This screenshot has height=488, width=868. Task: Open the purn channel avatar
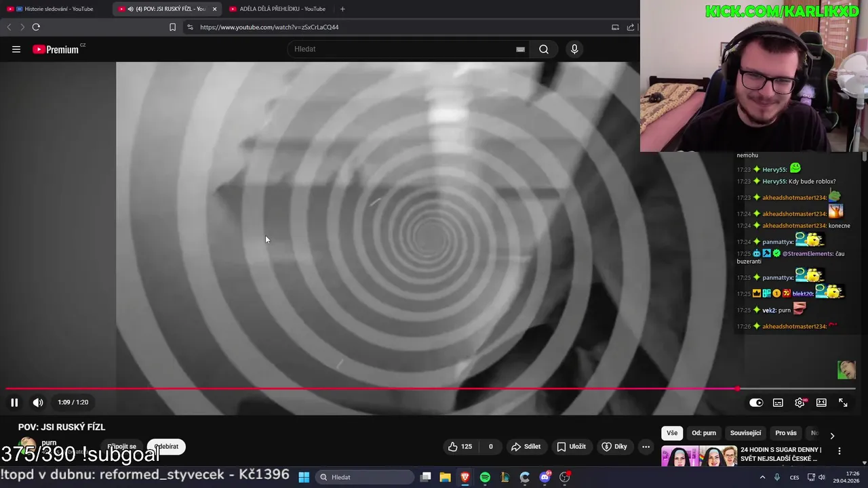(27, 447)
